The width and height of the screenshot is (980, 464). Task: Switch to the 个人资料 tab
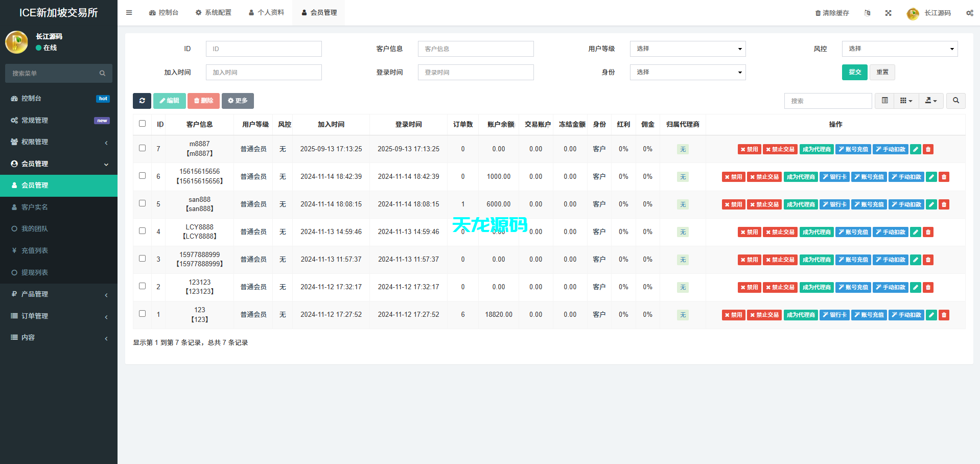pos(266,12)
